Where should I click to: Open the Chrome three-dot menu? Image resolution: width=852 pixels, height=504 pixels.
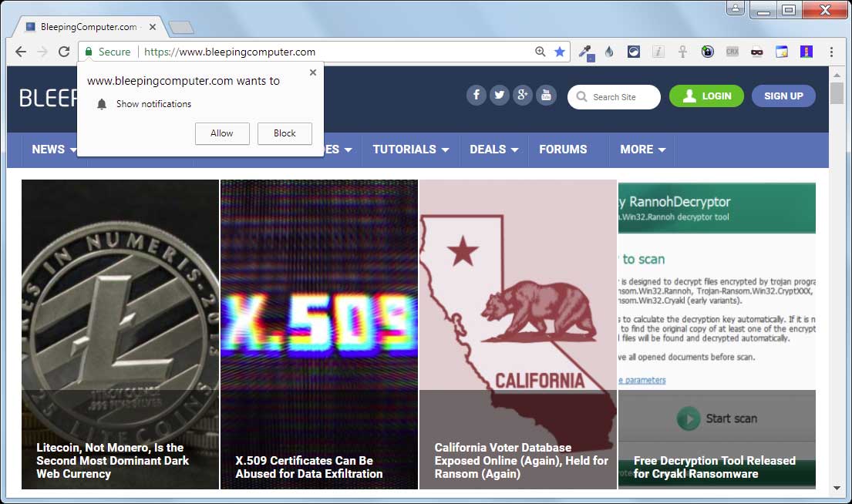831,52
